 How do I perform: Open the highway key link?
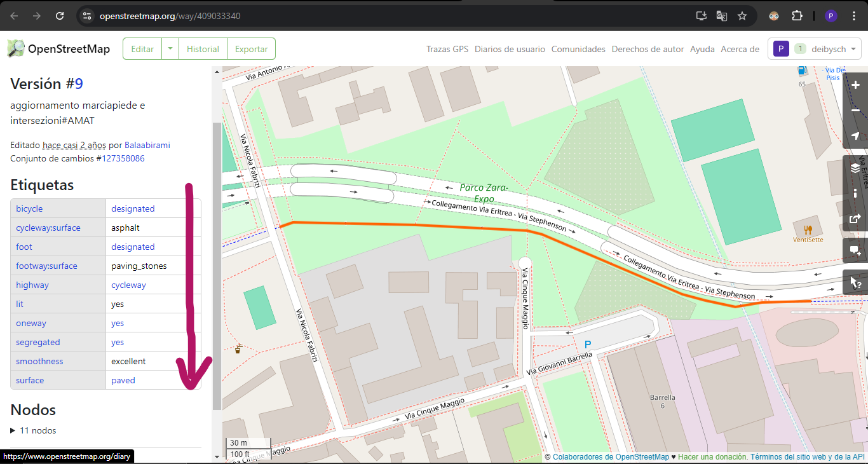pyautogui.click(x=32, y=285)
